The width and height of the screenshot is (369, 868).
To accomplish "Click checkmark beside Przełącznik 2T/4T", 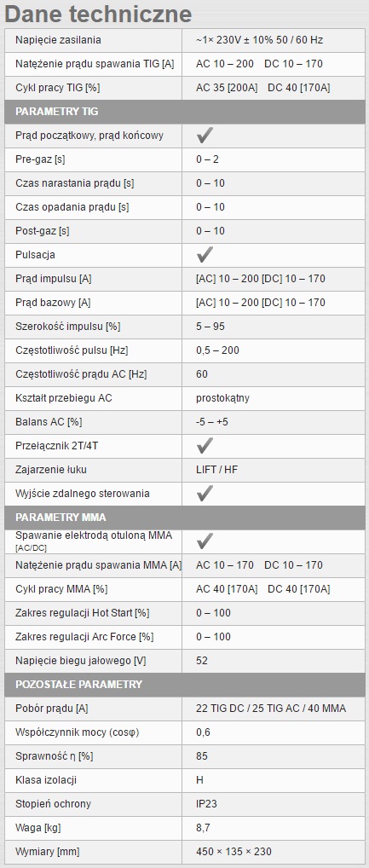I will (x=205, y=446).
